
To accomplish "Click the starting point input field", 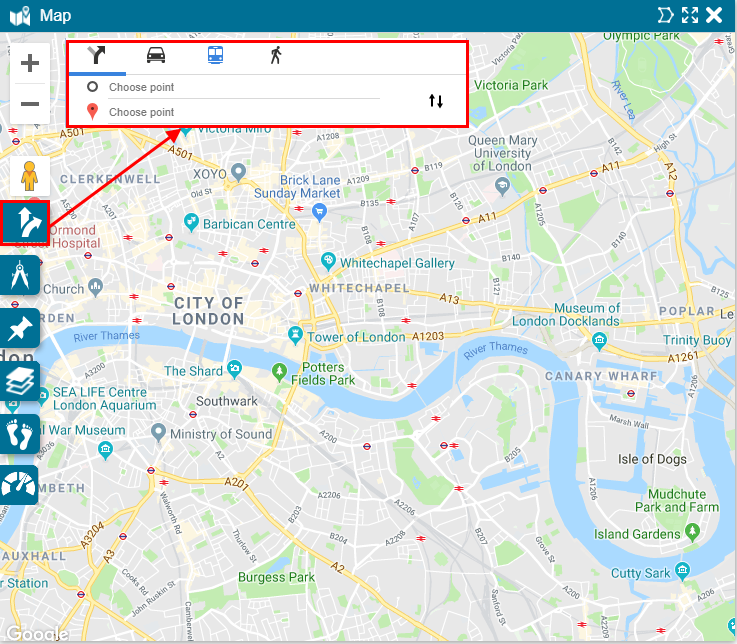I will tap(244, 87).
